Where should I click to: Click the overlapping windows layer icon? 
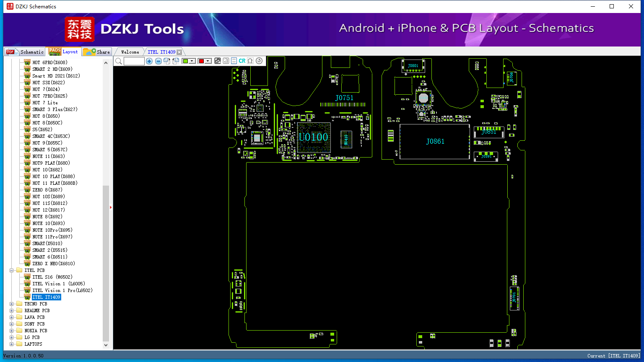pos(218,61)
